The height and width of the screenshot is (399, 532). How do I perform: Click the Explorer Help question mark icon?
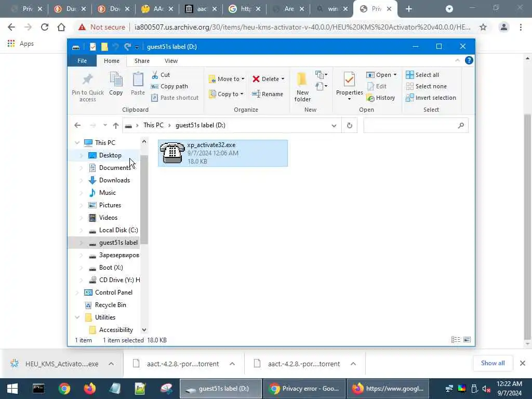(469, 60)
